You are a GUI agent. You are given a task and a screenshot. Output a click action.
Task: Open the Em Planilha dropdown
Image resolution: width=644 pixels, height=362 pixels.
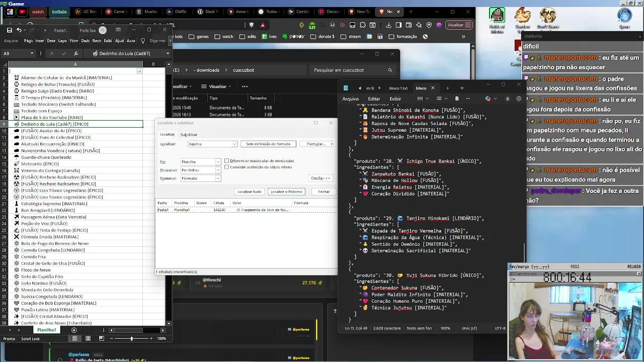[218, 162]
